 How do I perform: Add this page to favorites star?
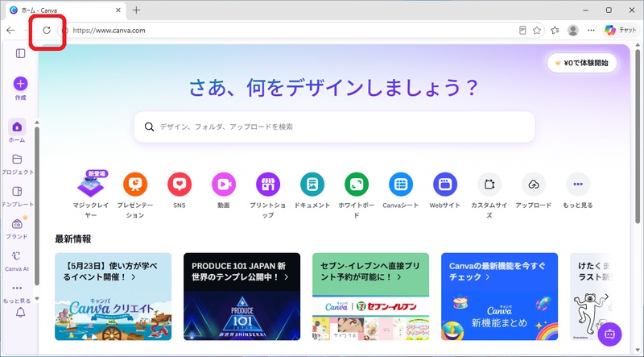(537, 30)
